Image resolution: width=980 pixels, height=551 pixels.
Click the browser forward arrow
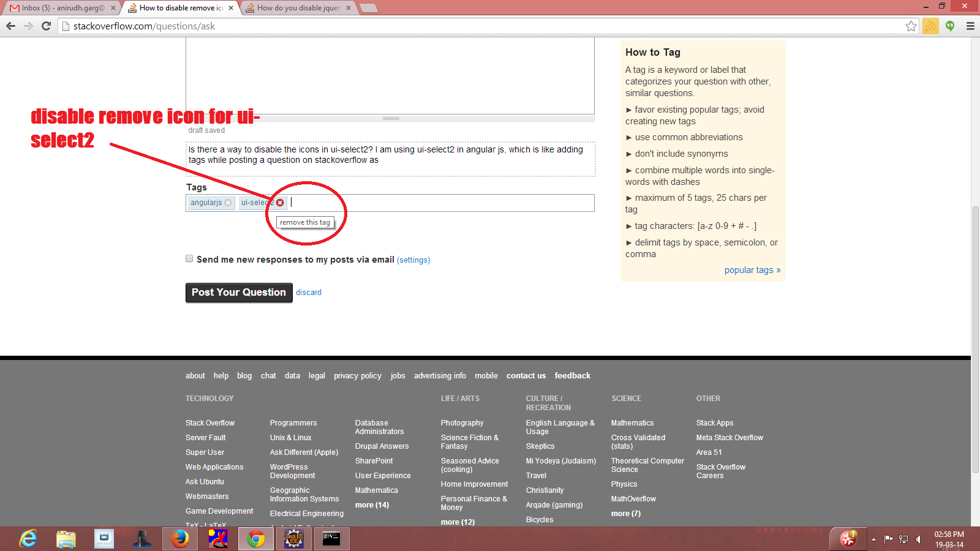coord(28,26)
